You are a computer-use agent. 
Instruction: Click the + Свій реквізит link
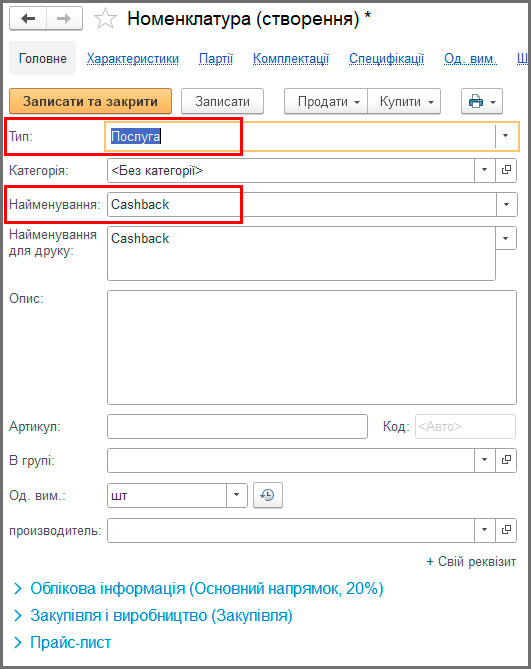click(x=471, y=562)
